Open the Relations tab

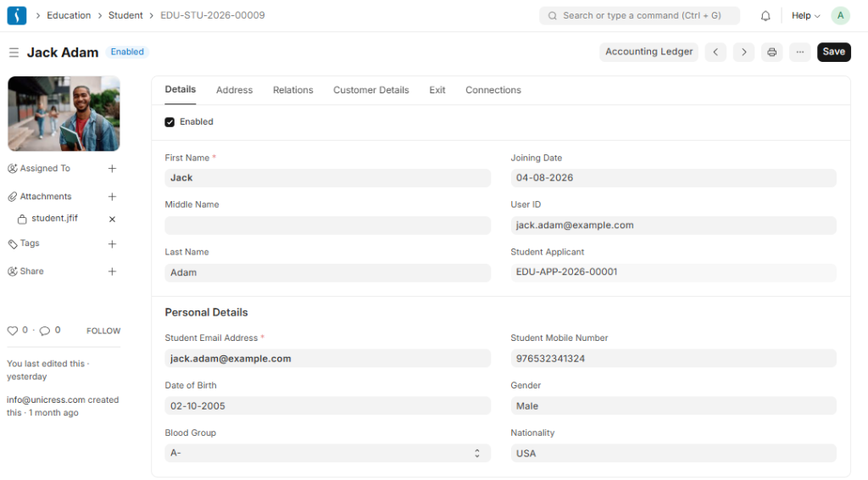(292, 90)
